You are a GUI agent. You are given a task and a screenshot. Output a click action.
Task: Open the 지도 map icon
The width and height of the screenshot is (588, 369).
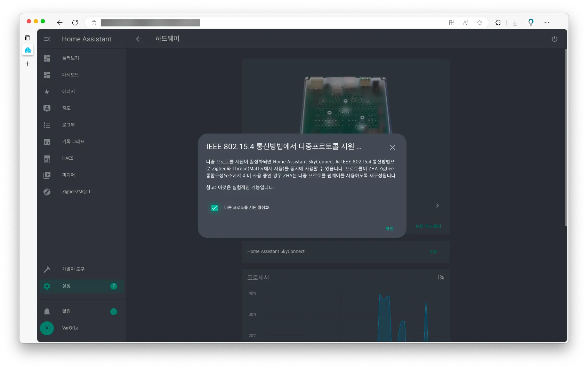point(47,108)
